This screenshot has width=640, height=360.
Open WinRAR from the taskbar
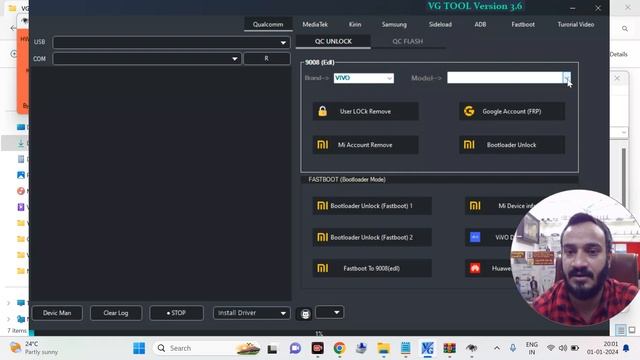coord(449,348)
